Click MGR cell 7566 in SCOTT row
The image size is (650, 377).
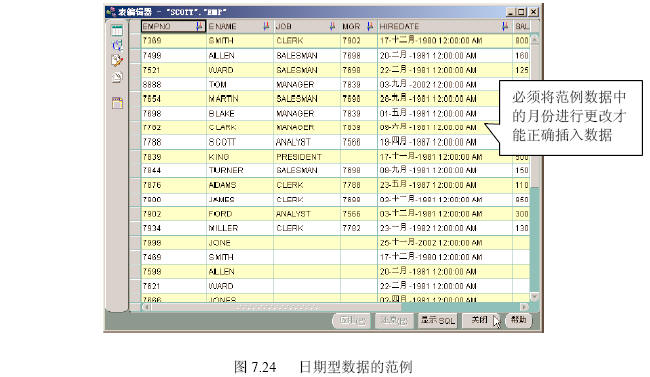[x=359, y=142]
